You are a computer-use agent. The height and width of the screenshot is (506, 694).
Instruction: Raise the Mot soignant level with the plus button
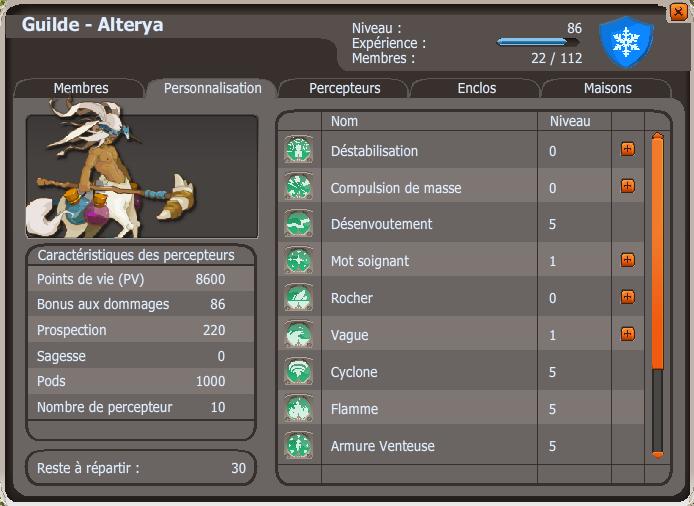628,260
